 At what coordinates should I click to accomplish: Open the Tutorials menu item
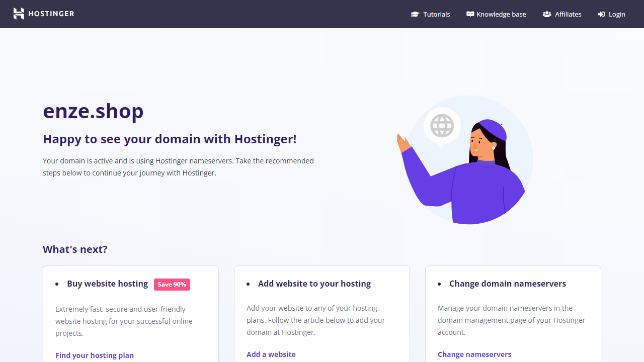pyautogui.click(x=430, y=14)
